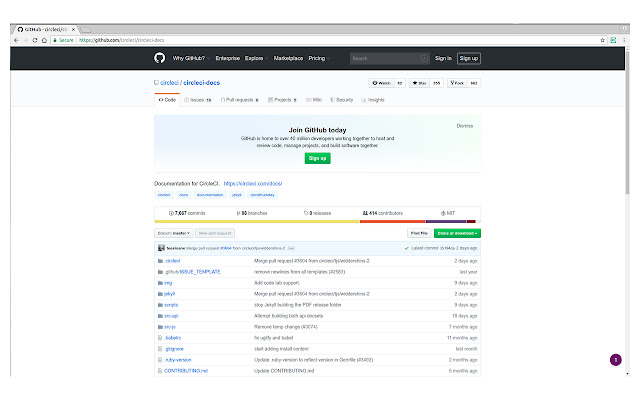Open the branches count link
The width and height of the screenshot is (640, 400).
click(252, 213)
